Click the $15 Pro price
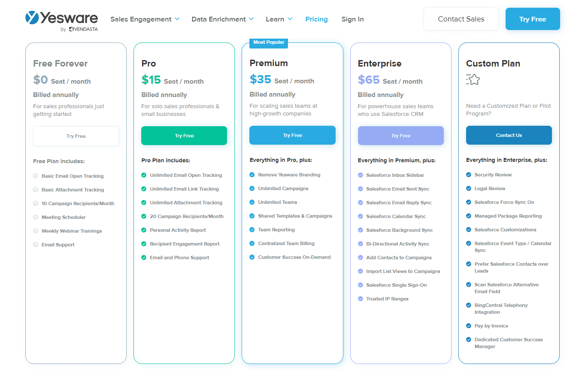The width and height of the screenshot is (588, 376). click(151, 80)
